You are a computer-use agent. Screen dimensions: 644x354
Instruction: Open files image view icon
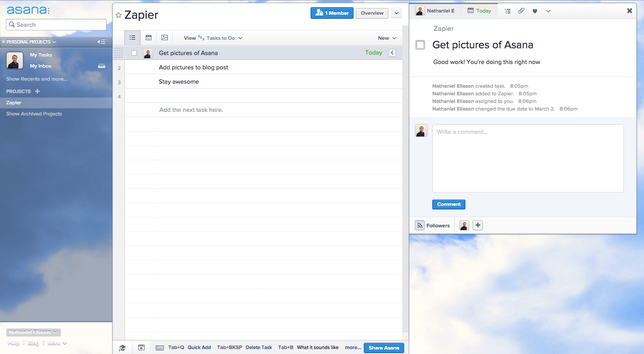point(165,38)
